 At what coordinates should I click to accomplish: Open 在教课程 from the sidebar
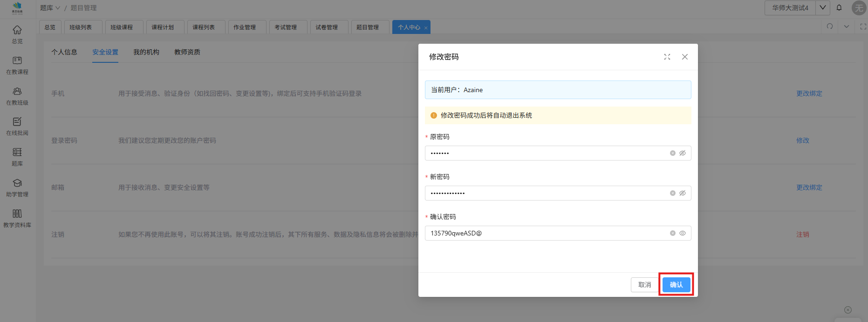(17, 61)
